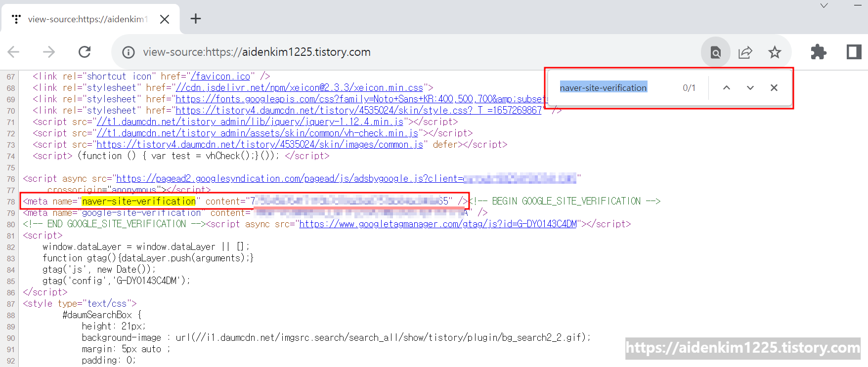The width and height of the screenshot is (868, 367).
Task: Open the Extensions puzzle icon
Action: click(819, 52)
